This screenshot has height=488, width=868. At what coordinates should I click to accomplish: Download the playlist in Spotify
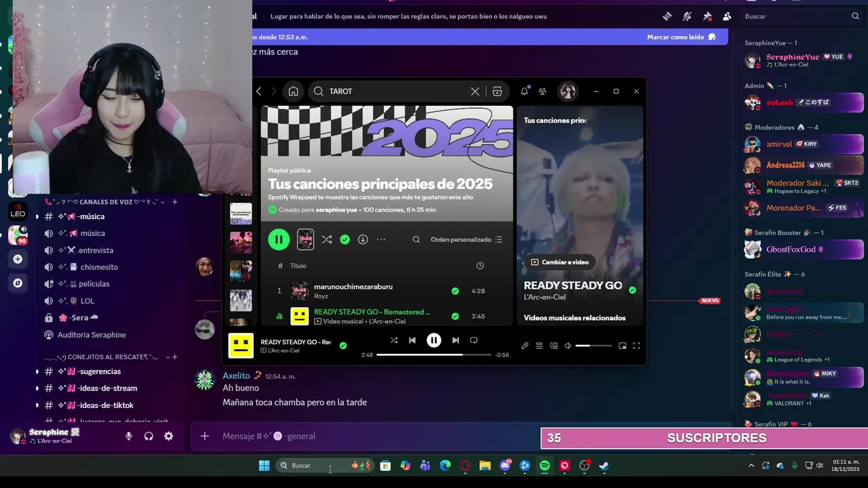tap(363, 239)
